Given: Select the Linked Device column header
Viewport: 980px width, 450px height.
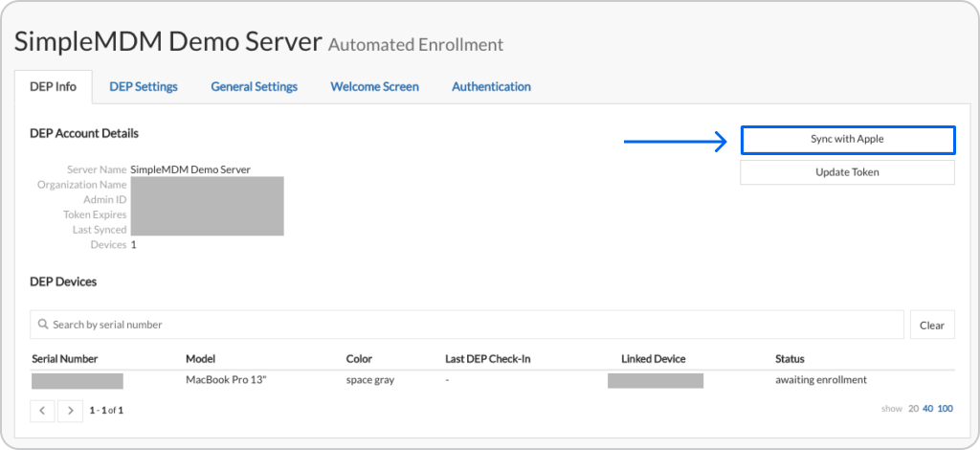Looking at the screenshot, I should pos(653,359).
